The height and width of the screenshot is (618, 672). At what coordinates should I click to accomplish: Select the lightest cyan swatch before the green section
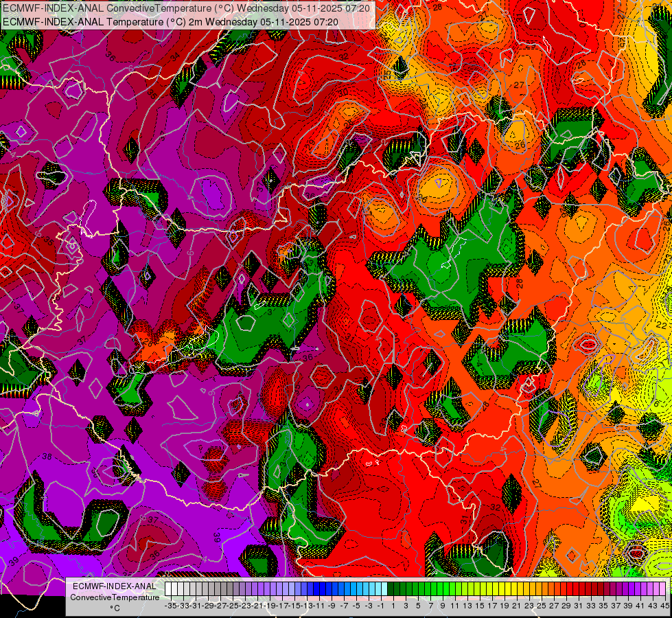point(384,589)
